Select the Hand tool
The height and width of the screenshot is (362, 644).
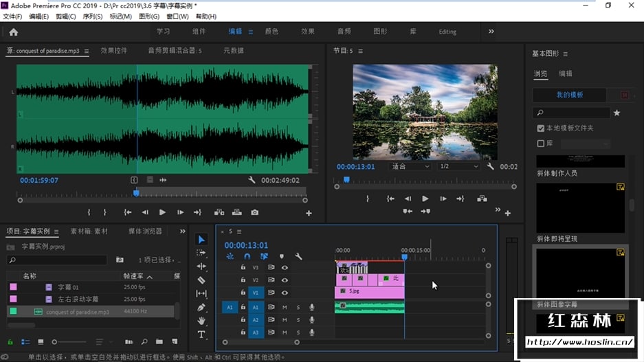tap(201, 321)
